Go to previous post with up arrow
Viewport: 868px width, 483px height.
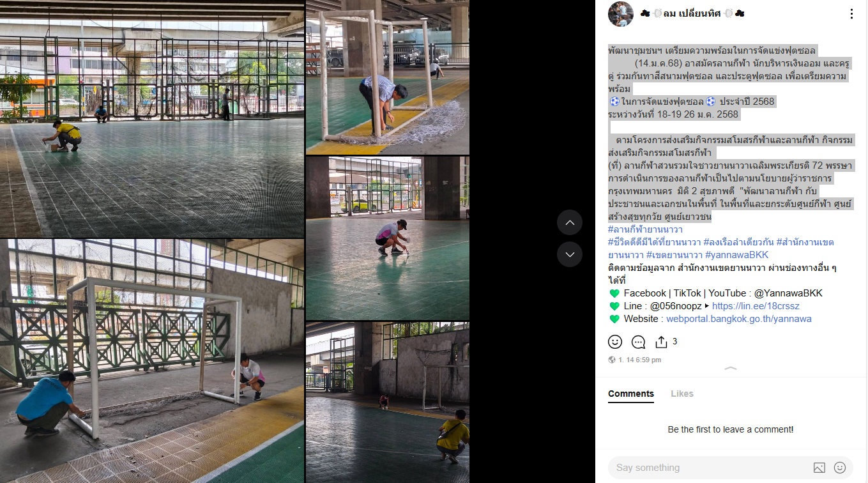click(570, 222)
